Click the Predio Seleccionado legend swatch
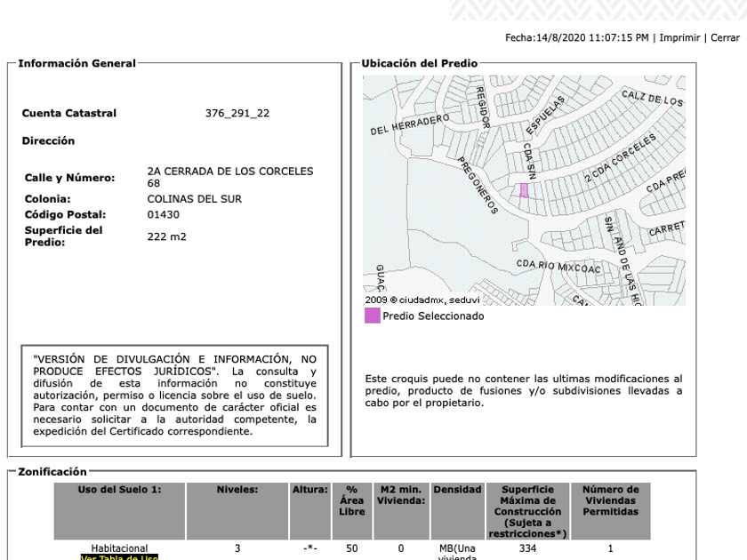 click(372, 316)
